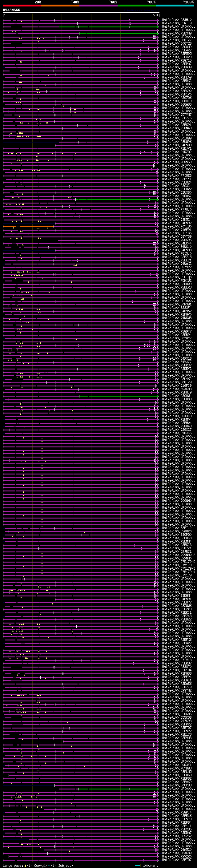The width and height of the screenshot is (197, 868).
Task: Click the orange ~40% identity legend segment
Action: click(x=60, y=6)
